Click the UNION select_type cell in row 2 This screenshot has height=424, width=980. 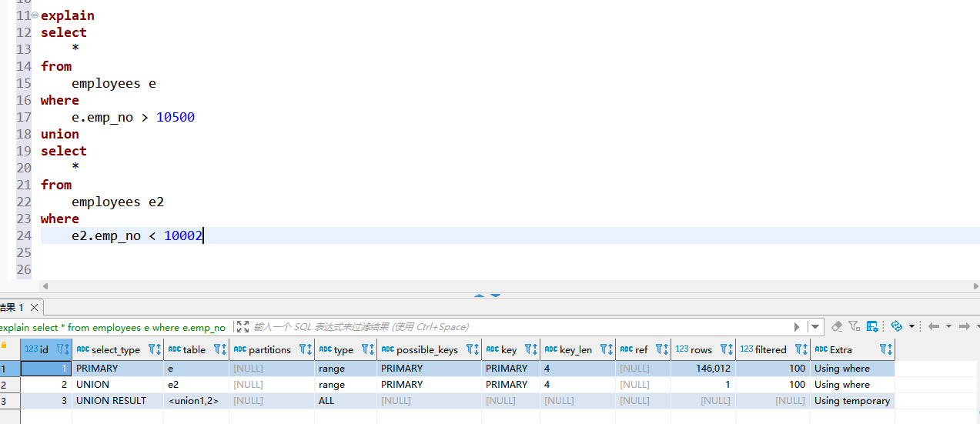117,385
